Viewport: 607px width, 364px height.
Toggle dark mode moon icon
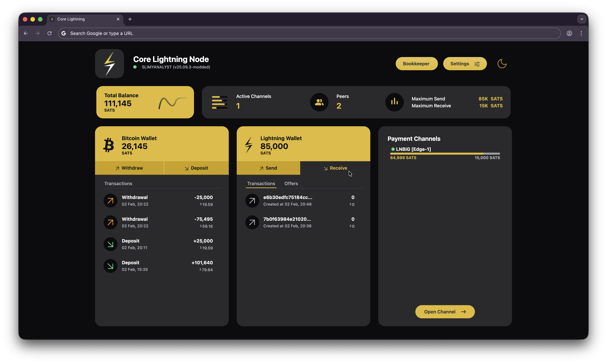(x=502, y=64)
